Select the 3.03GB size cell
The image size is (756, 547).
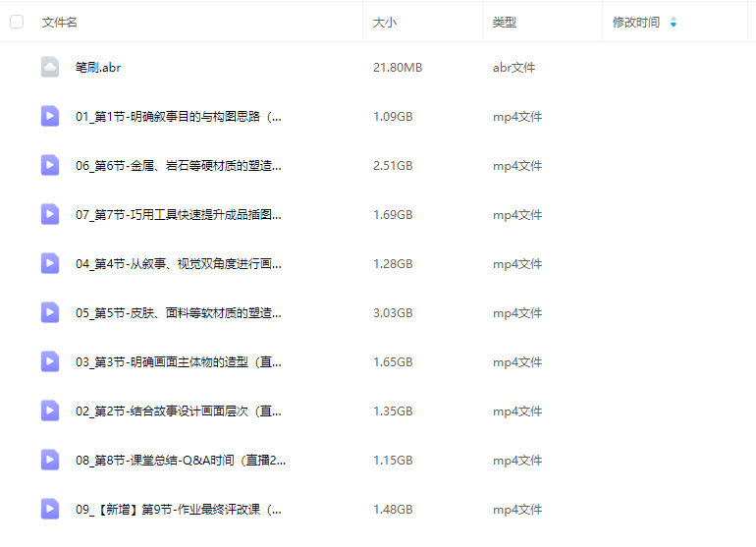pyautogui.click(x=393, y=312)
